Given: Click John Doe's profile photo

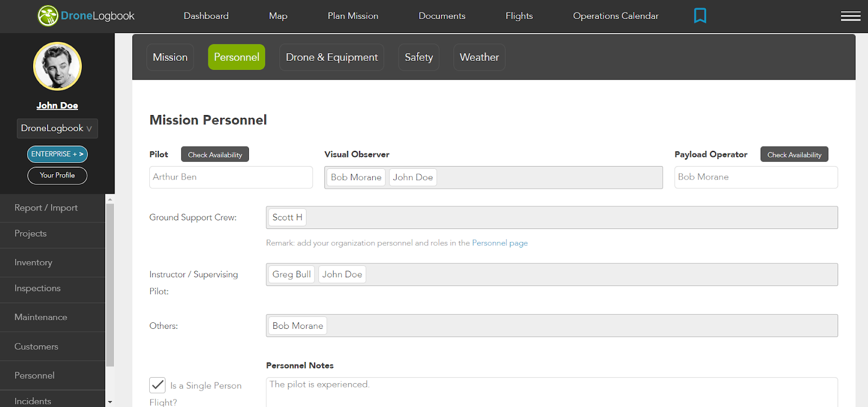Looking at the screenshot, I should point(58,66).
